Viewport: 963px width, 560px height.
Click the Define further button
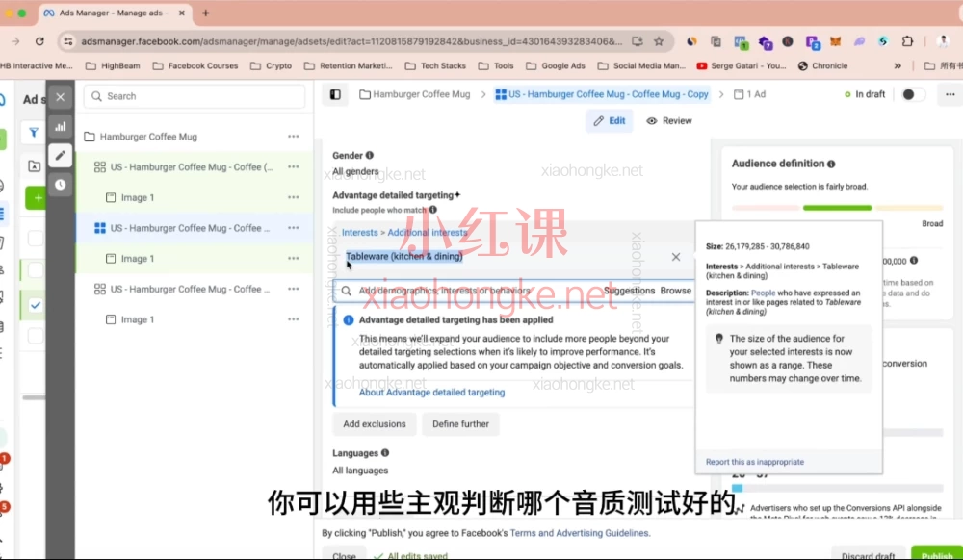(x=460, y=423)
